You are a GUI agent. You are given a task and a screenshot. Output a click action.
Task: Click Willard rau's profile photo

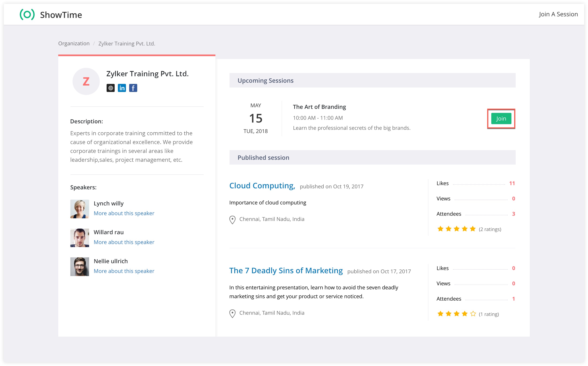point(80,238)
